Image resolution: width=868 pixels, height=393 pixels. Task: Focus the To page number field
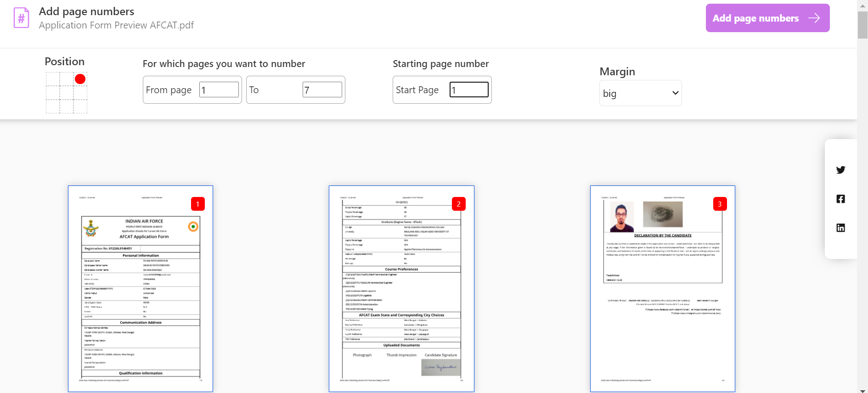pos(322,90)
